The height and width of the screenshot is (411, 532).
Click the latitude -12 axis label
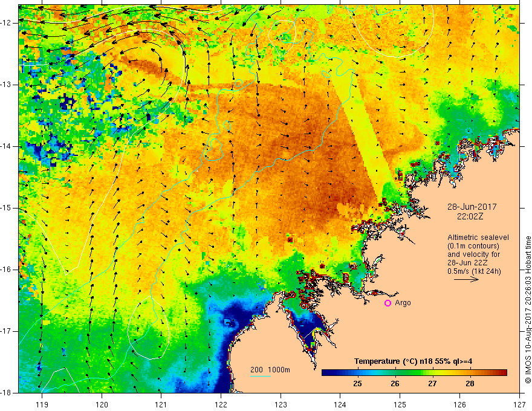coord(6,23)
